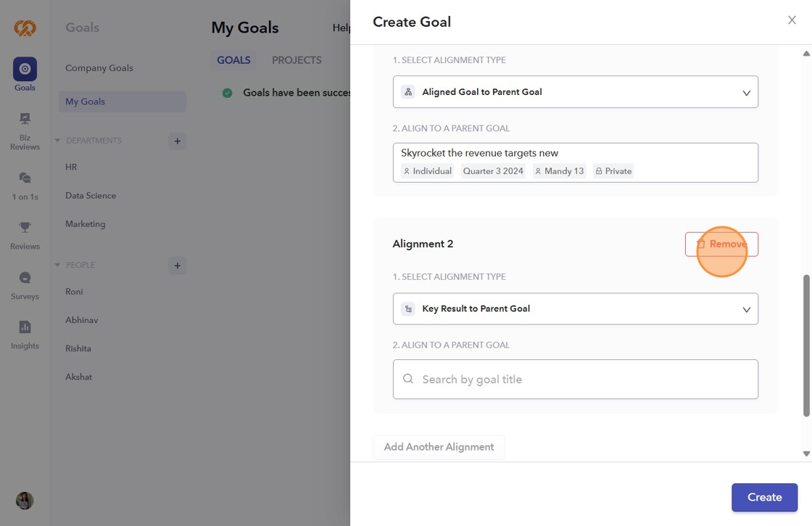Click the Create Goal panel scrollbar thumb
This screenshot has height=526, width=812.
(806, 345)
